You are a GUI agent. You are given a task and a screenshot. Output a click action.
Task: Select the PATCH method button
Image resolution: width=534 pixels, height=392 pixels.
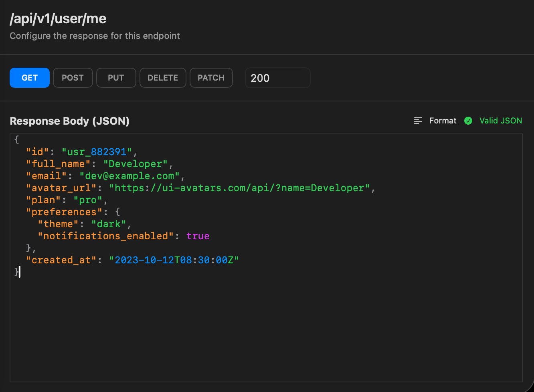pos(211,78)
